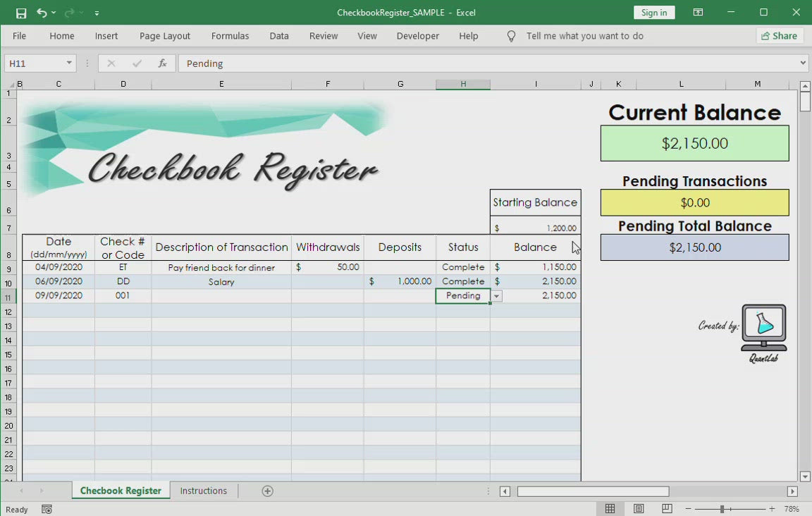
Task: Click the Insert Function fx icon
Action: click(162, 63)
